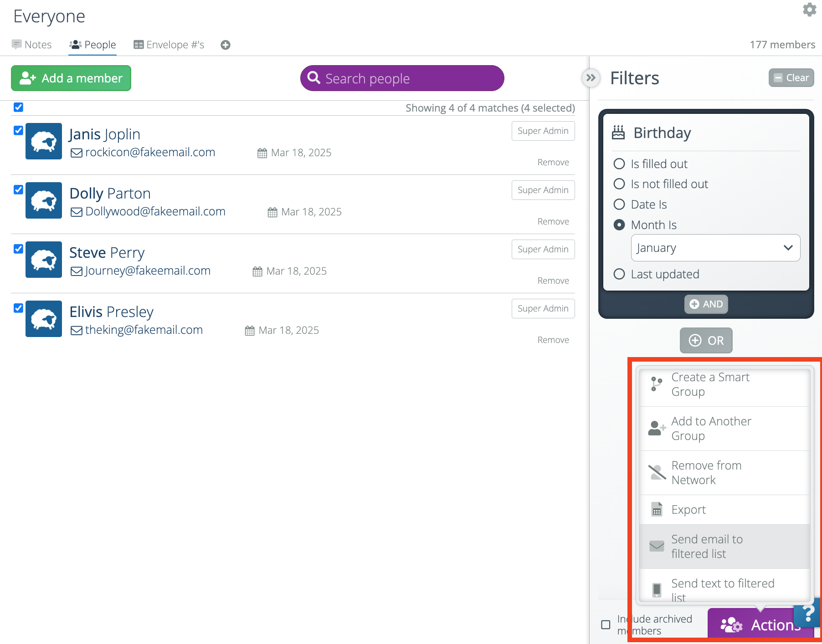The width and height of the screenshot is (822, 644).
Task: Switch to the Notes tab
Action: coord(31,45)
